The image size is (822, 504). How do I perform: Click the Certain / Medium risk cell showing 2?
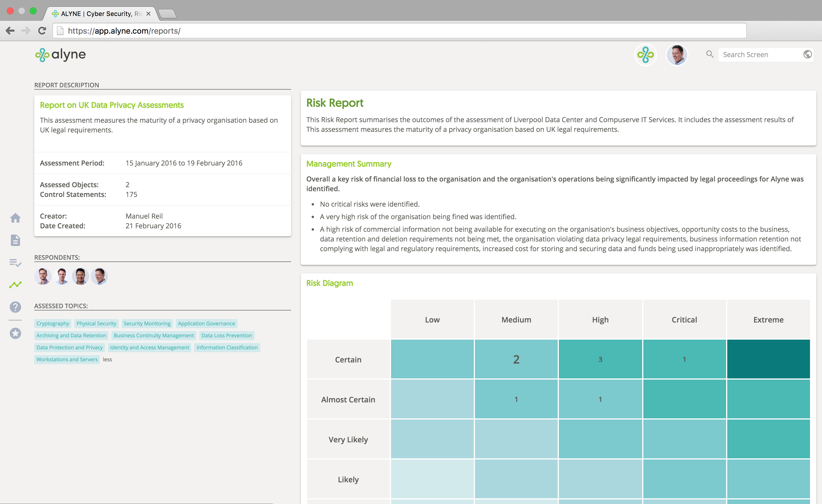click(x=516, y=359)
